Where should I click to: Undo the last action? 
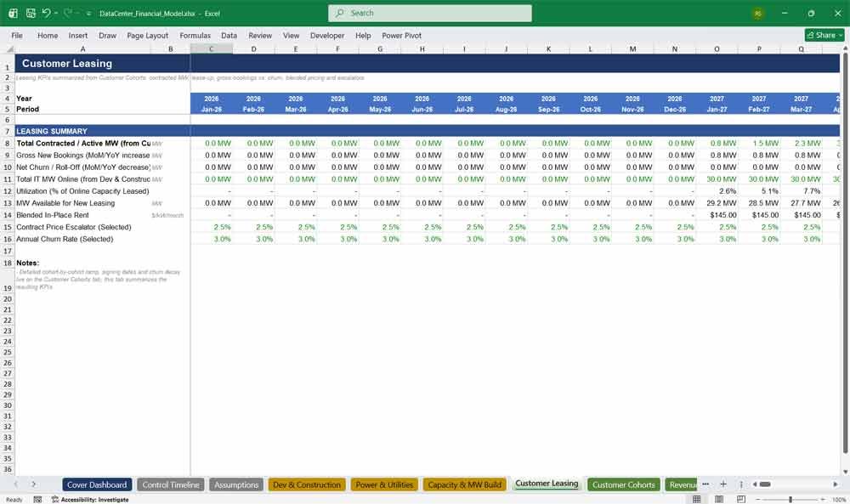click(x=46, y=13)
